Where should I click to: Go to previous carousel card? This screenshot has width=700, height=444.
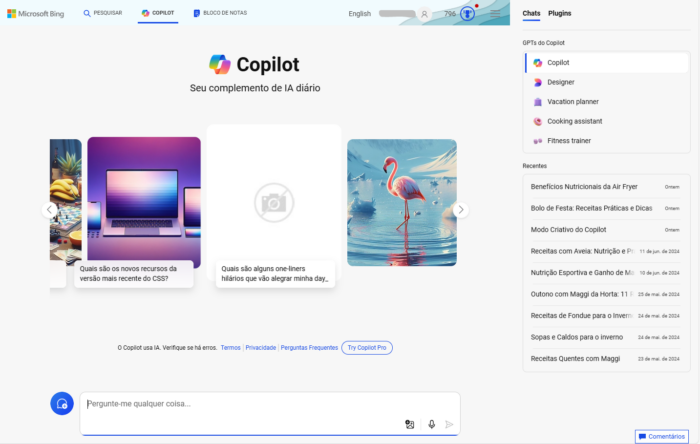[50, 210]
